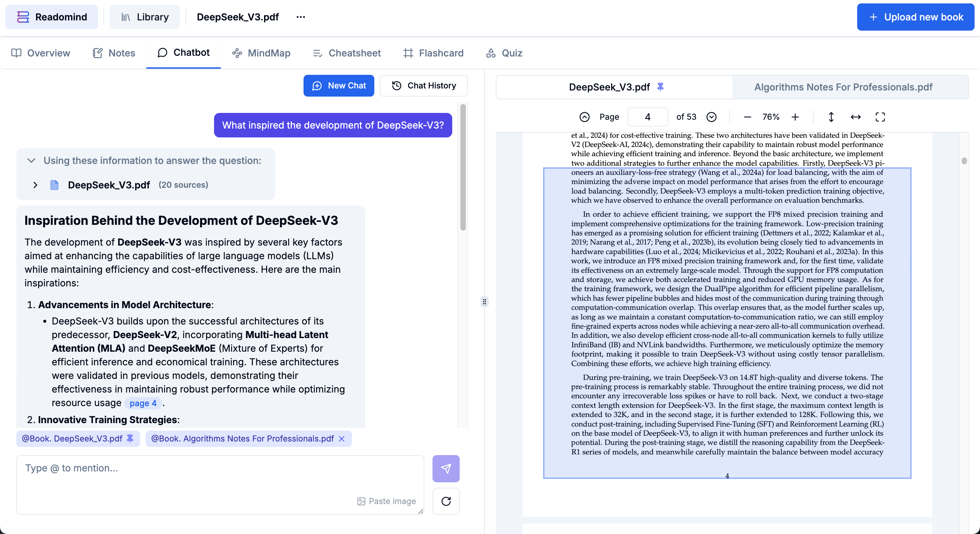Screen dimensions: 980x534
Task: Fit PDF to page height icon
Action: (831, 117)
